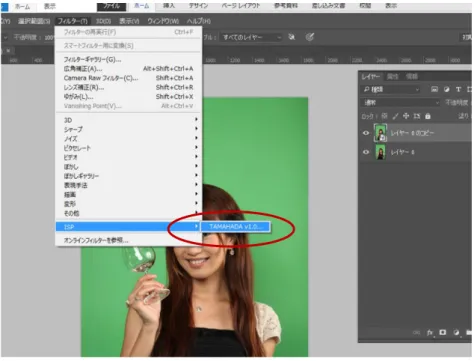Select TAMAHADA v1.0 from ISP submenu
The width and height of the screenshot is (474, 361).
[x=236, y=227]
